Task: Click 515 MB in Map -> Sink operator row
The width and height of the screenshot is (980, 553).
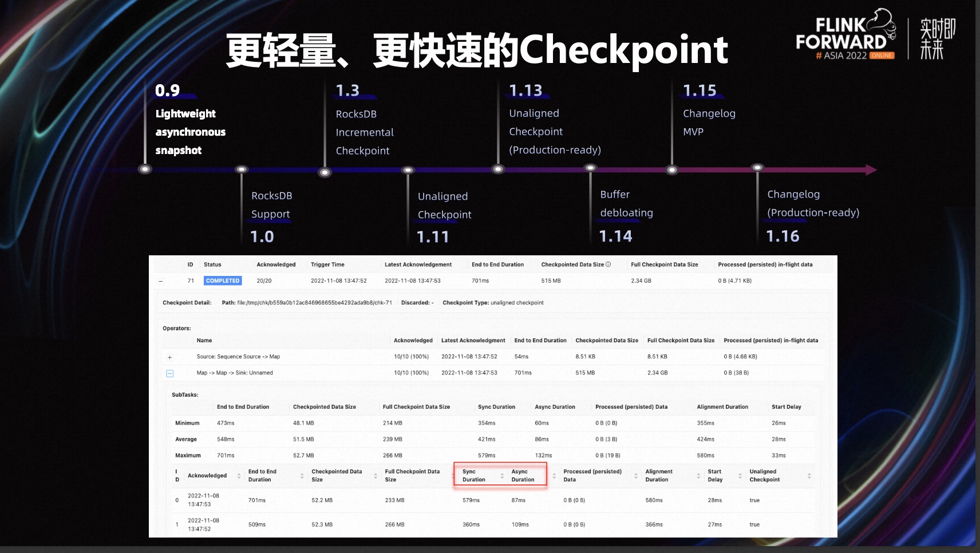Action: point(585,373)
